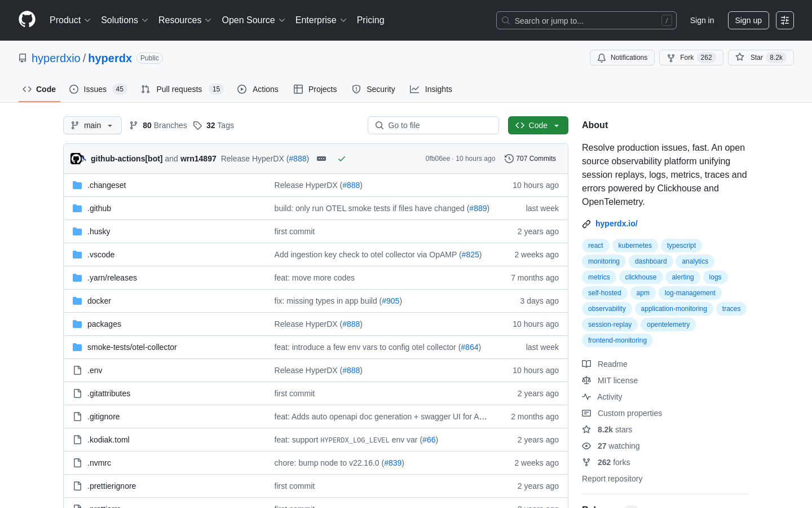Expand the Solutions menu
Screen dimensions: 812x508
pyautogui.click(x=125, y=20)
